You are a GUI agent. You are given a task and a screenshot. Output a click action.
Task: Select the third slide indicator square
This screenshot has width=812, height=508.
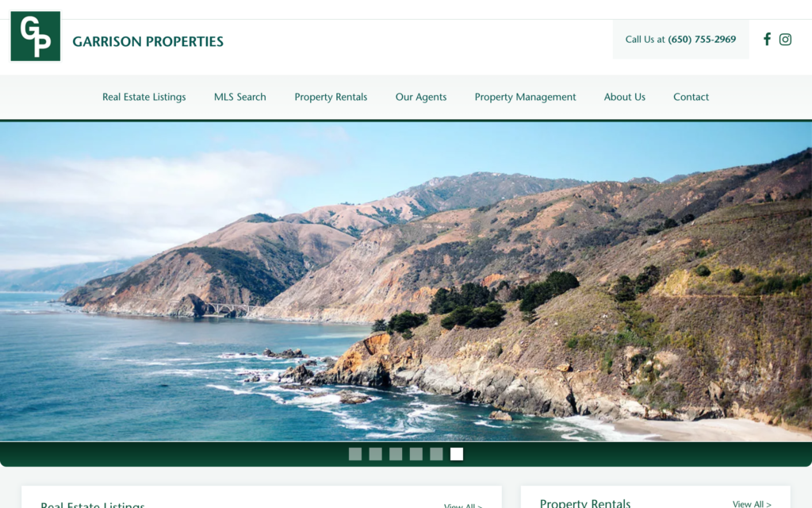(x=396, y=454)
